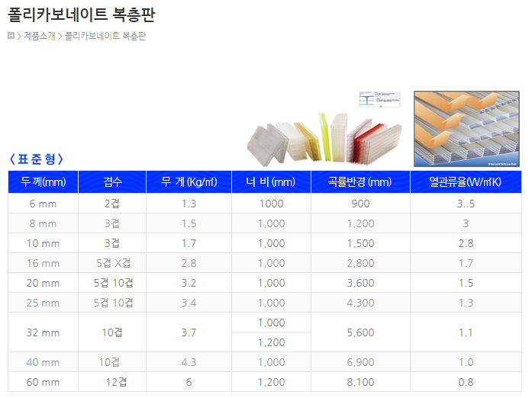Image resolution: width=532 pixels, height=398 pixels.
Task: Click the 8,100 curvature radius cell
Action: point(360,382)
